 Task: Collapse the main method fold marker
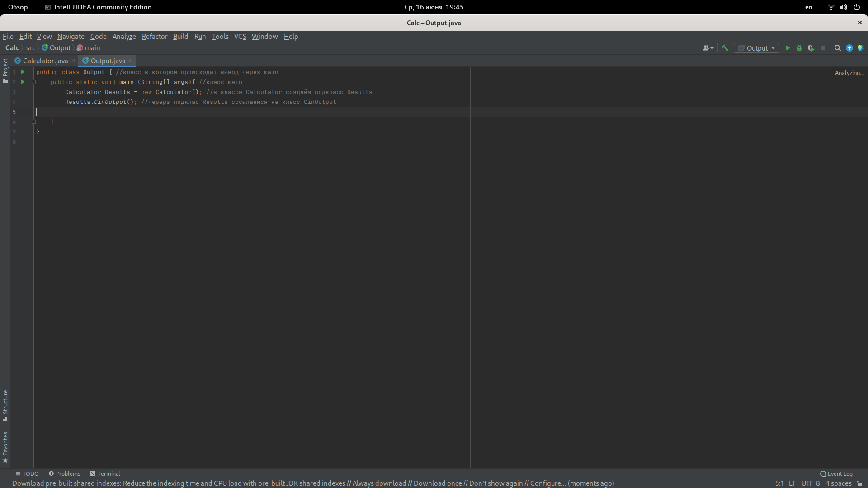tap(33, 82)
